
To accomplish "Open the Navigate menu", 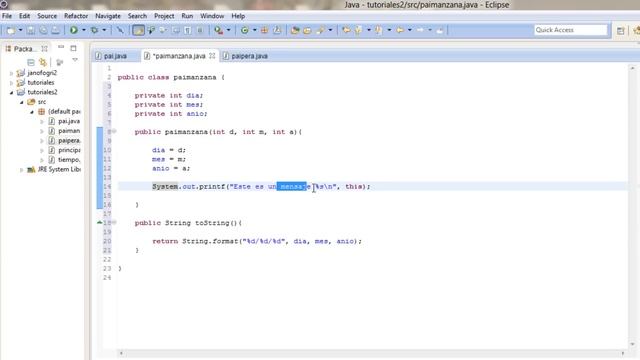I will 108,16.
